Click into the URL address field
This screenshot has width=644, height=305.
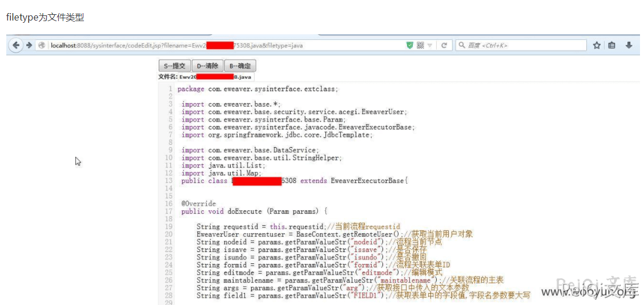228,46
